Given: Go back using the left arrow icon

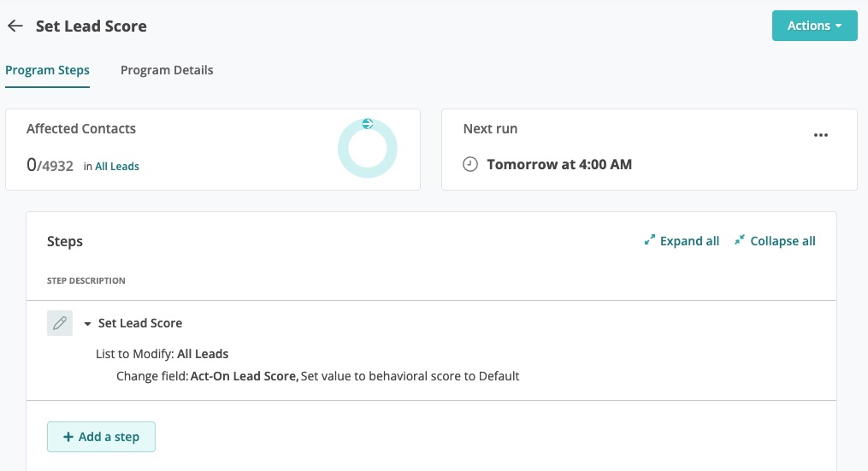Looking at the screenshot, I should coord(15,26).
